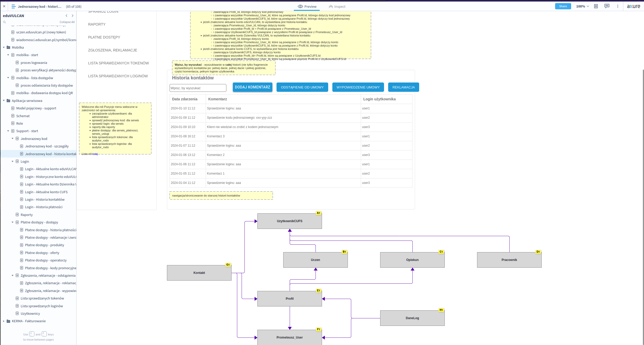Click Collapse All in the sitemap

coord(67,22)
